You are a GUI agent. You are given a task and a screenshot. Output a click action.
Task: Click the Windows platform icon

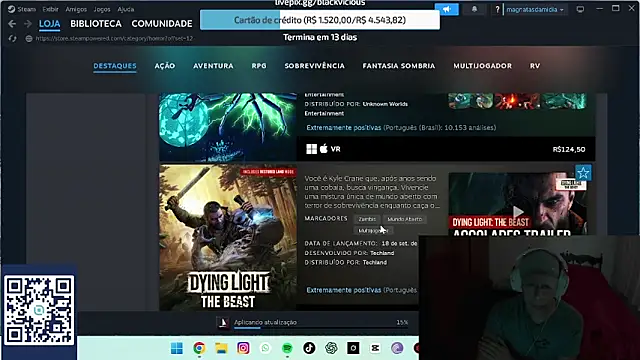[311, 149]
